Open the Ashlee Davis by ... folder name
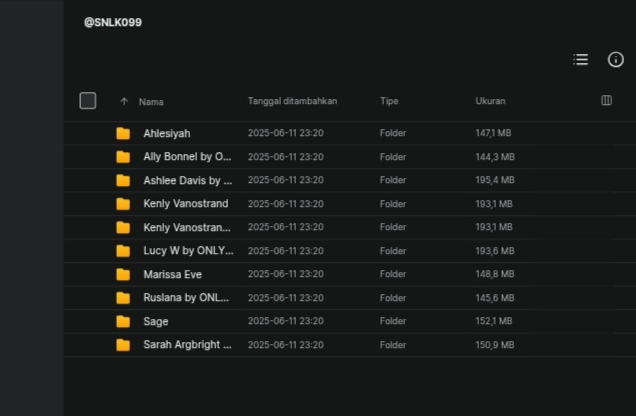The width and height of the screenshot is (636, 416). click(188, 180)
